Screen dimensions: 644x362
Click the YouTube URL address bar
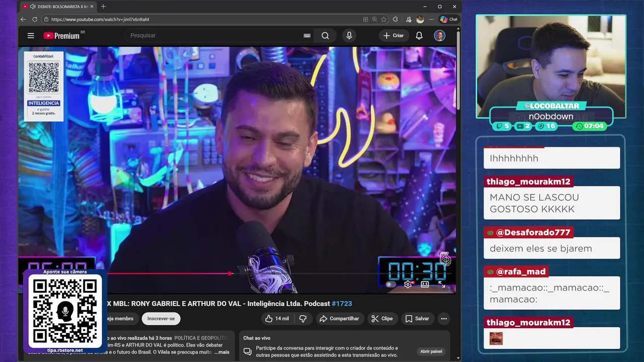coord(201,19)
